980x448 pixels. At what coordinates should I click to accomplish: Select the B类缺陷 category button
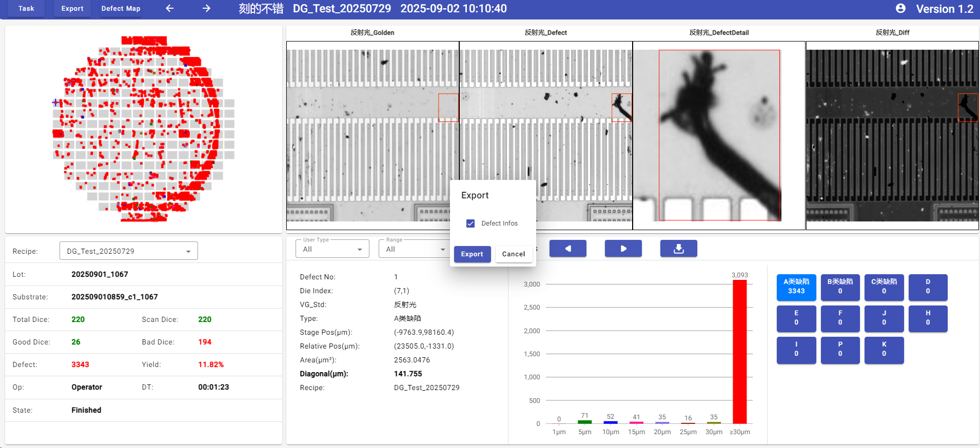pyautogui.click(x=840, y=287)
